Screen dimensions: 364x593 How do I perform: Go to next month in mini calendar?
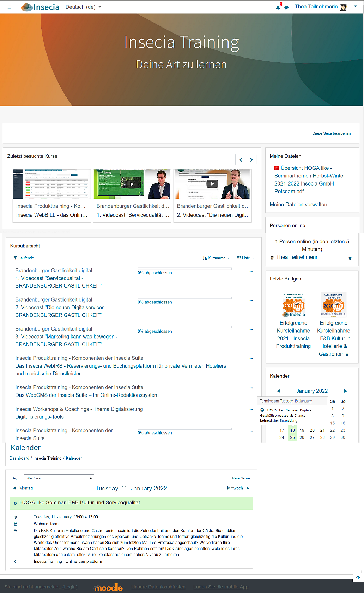tap(346, 391)
